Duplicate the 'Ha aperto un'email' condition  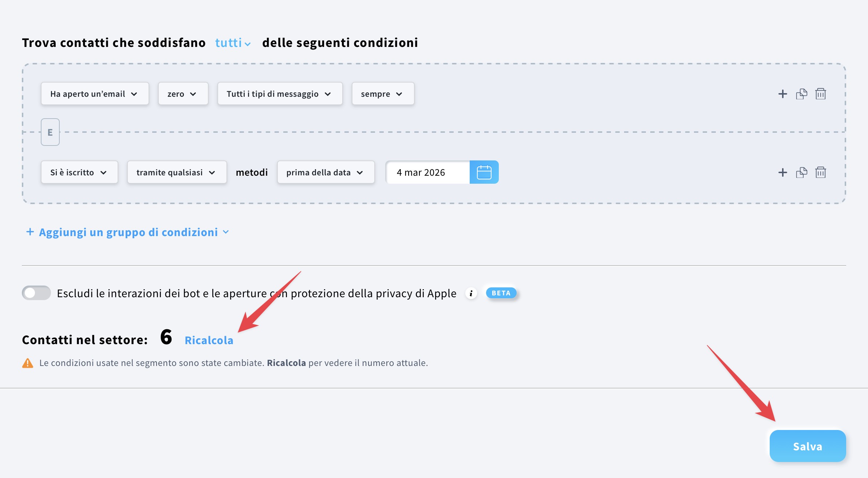[x=801, y=93]
